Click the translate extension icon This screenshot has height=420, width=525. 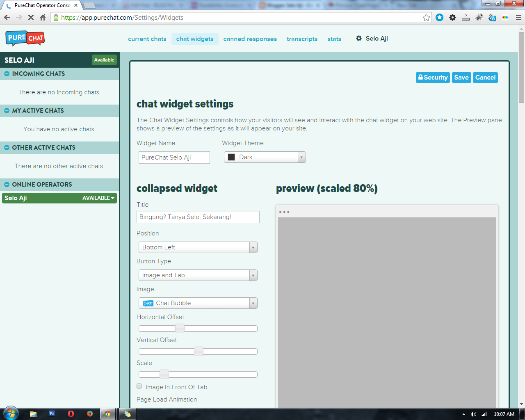tap(492, 18)
